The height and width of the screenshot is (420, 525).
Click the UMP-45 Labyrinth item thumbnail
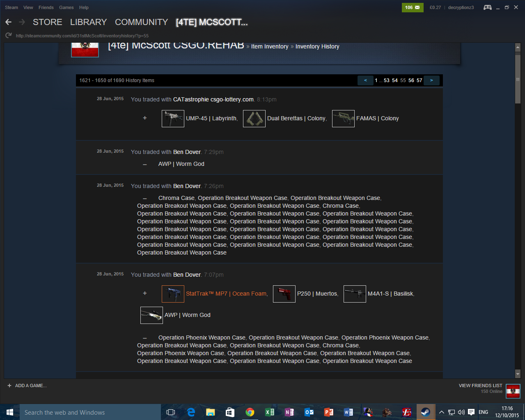(x=173, y=119)
